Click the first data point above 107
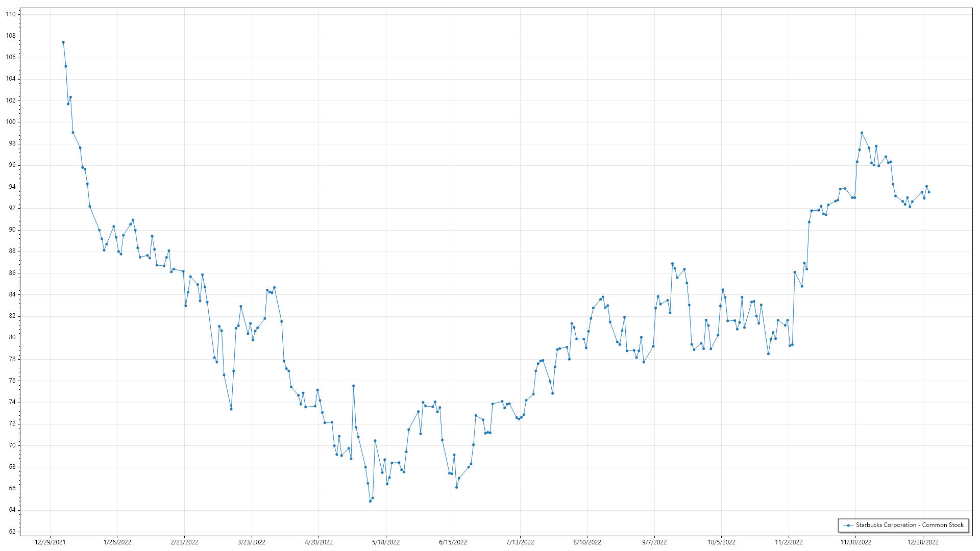This screenshot has height=551, width=980. click(63, 42)
